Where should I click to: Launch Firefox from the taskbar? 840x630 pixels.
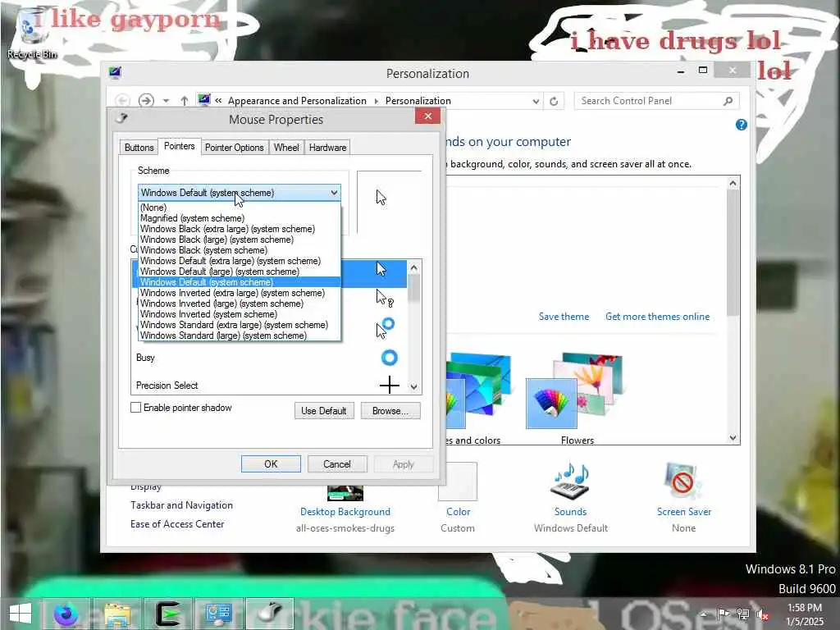coord(66,614)
